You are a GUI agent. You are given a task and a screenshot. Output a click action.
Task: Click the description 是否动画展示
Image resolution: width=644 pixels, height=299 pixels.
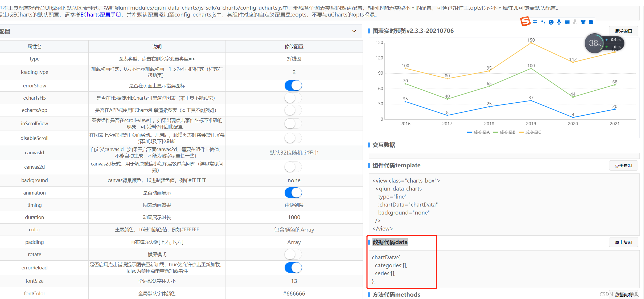pos(157,193)
